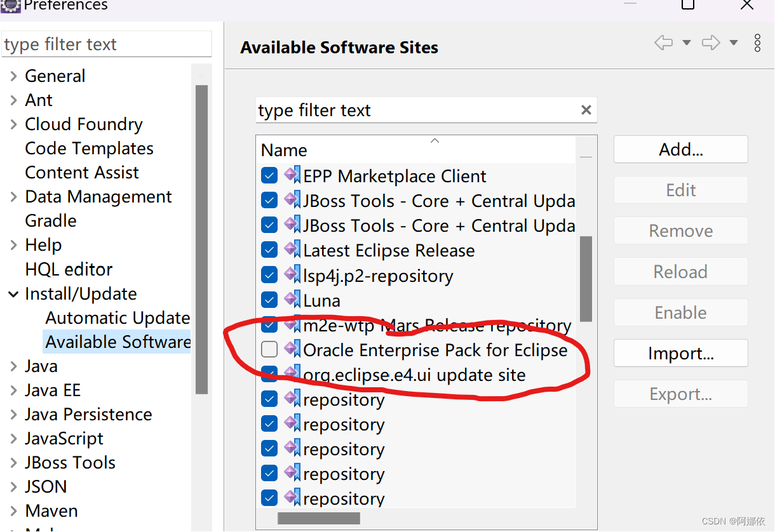
Task: Uncheck the Latest Eclipse Release checkbox
Action: pos(269,250)
